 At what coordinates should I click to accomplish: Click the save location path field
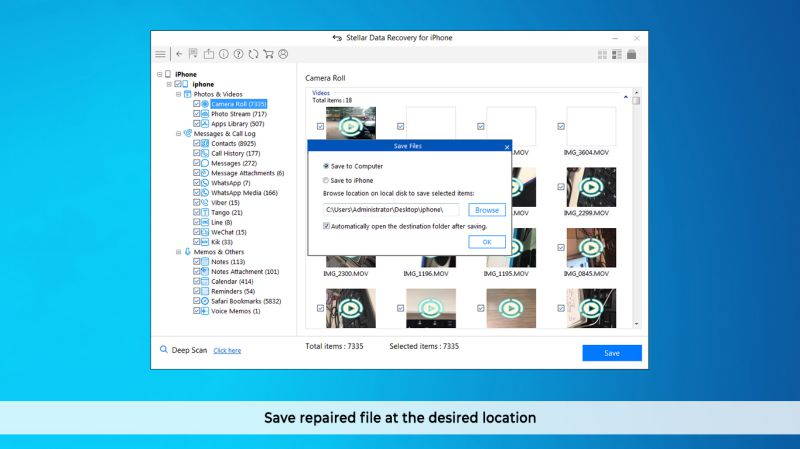tap(390, 210)
